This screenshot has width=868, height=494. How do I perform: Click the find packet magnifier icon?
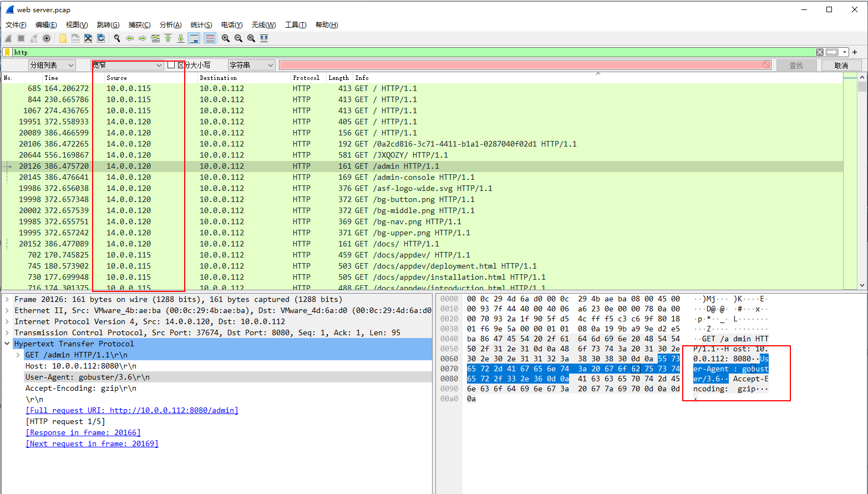[117, 38]
